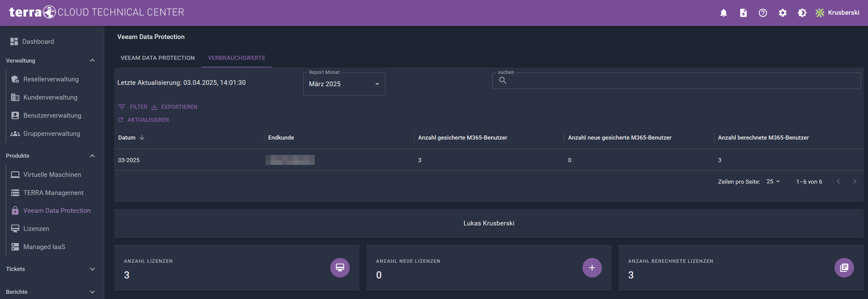Click the terra globe logo

pyautogui.click(x=50, y=12)
